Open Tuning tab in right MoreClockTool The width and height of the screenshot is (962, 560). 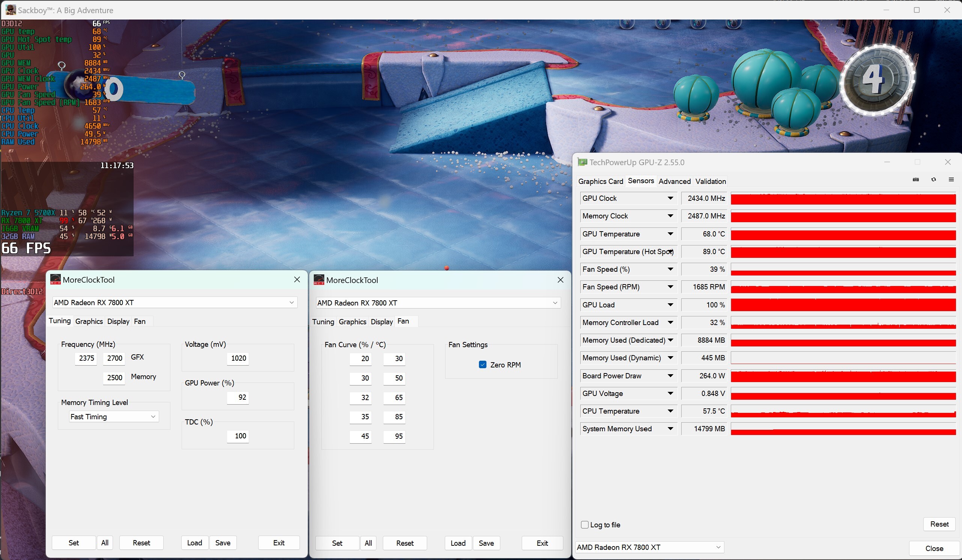(x=323, y=322)
